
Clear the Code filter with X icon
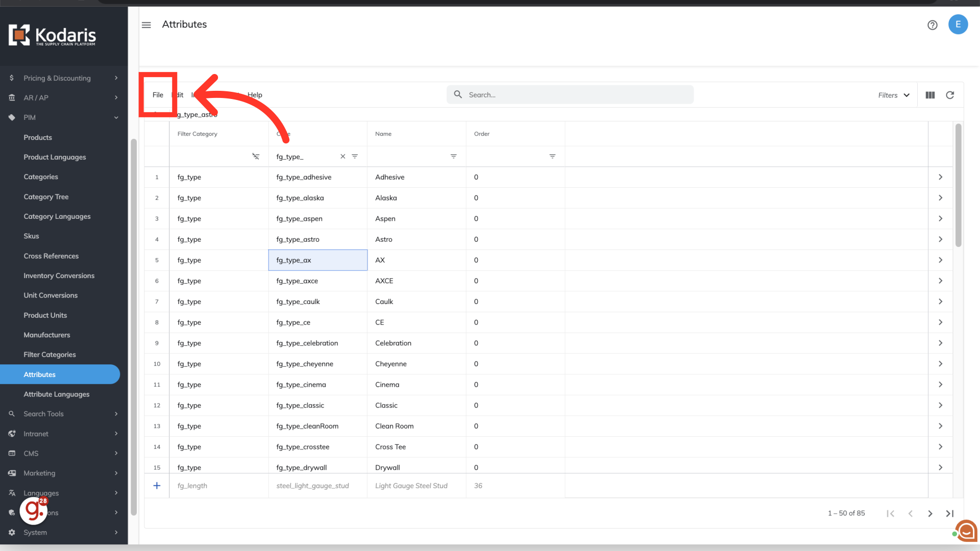pos(342,157)
